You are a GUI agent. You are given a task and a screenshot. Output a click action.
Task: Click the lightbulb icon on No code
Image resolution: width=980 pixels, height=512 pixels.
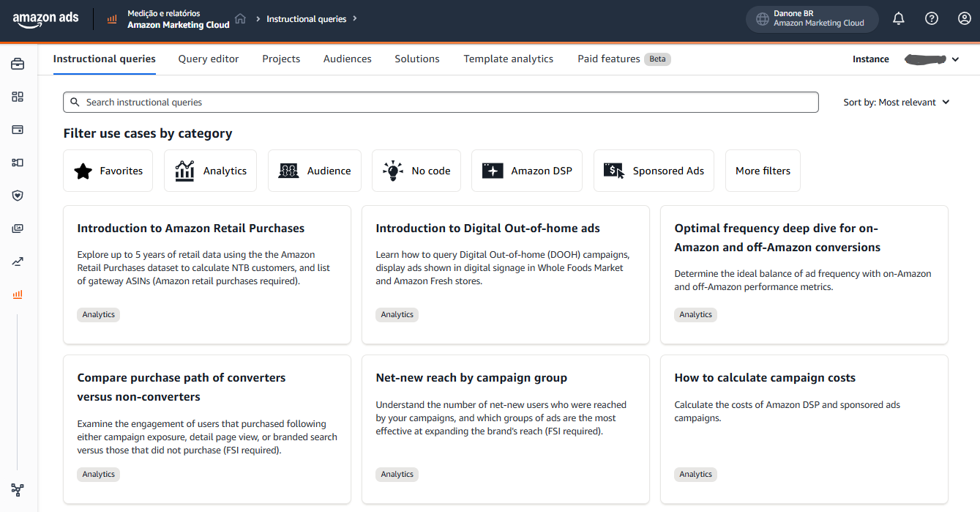click(x=393, y=171)
